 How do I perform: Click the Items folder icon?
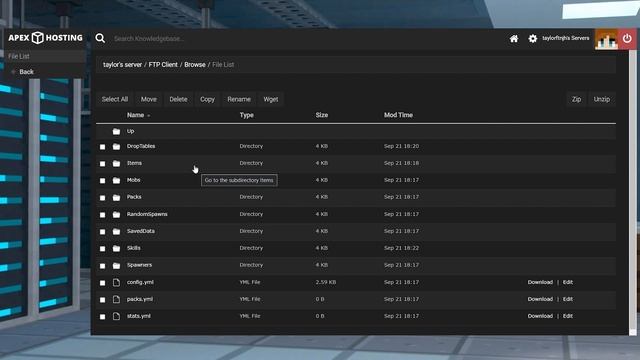116,163
